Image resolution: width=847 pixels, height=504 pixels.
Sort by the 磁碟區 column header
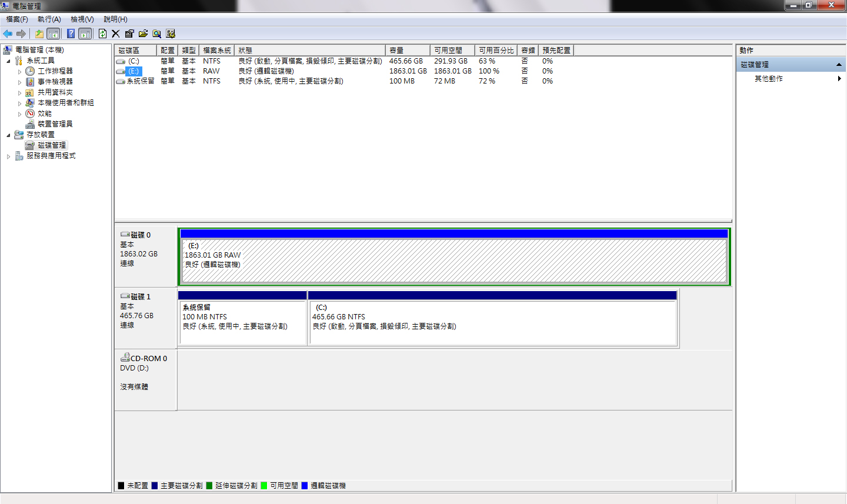[x=136, y=51]
